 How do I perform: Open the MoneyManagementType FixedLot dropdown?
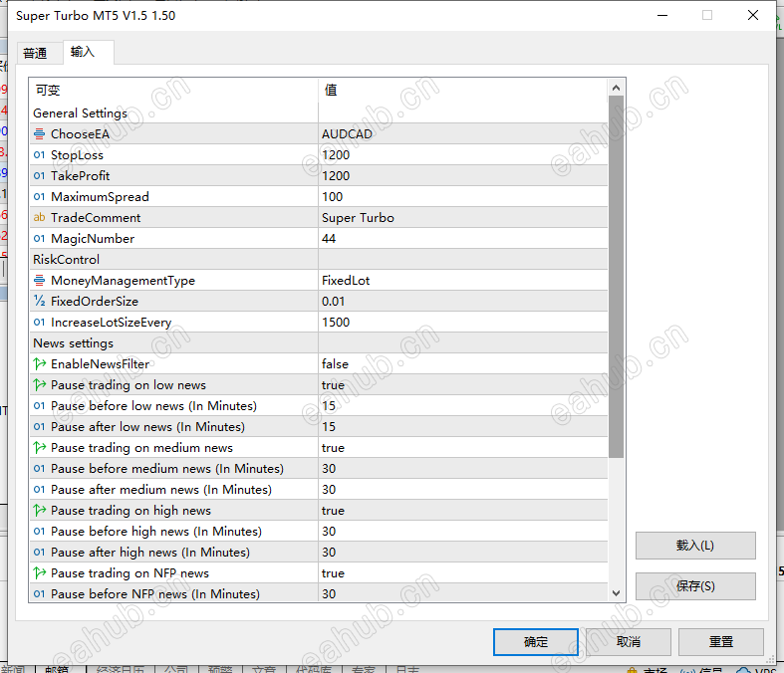[x=463, y=281]
